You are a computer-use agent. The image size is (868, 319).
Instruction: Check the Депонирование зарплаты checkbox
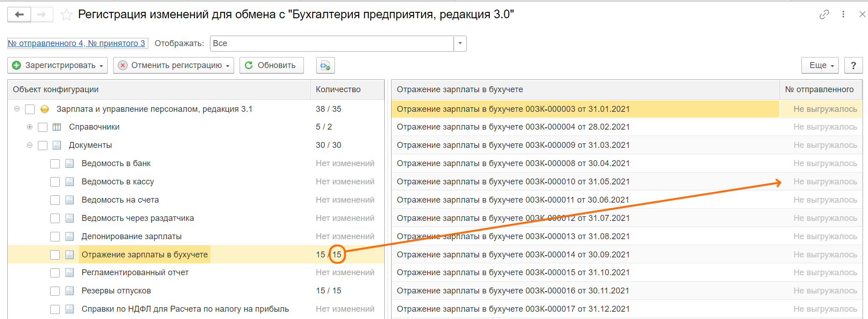(x=55, y=236)
